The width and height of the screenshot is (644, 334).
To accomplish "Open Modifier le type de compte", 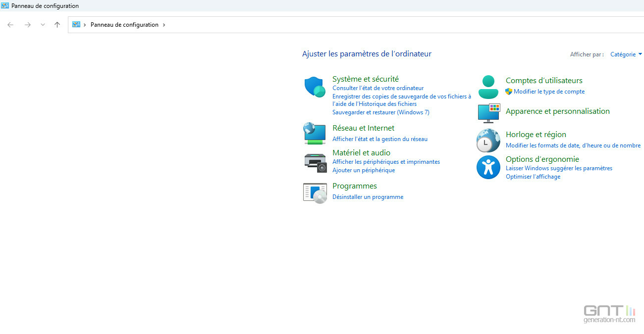I will (549, 92).
